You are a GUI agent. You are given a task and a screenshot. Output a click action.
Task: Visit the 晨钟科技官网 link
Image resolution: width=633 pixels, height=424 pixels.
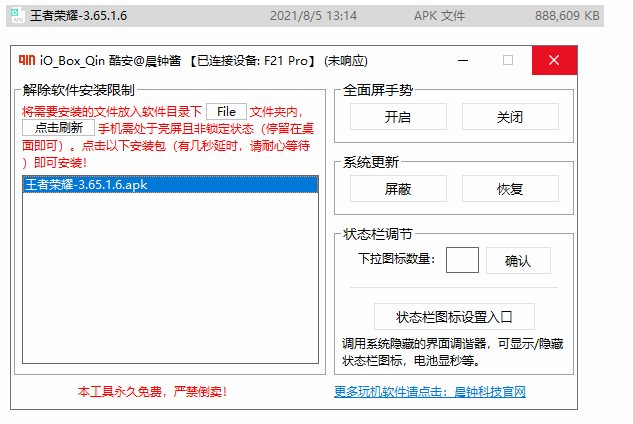click(430, 391)
